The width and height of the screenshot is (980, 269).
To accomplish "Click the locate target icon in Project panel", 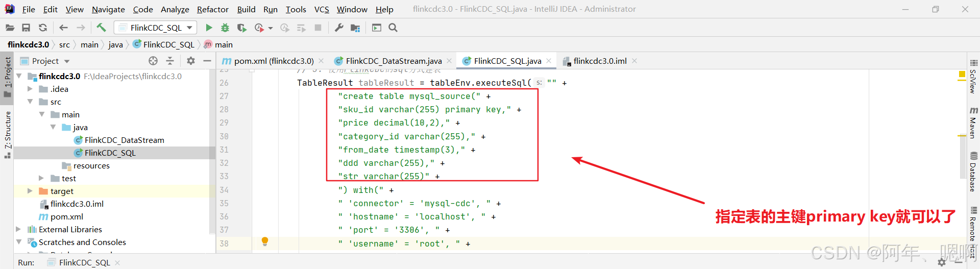I will (153, 61).
